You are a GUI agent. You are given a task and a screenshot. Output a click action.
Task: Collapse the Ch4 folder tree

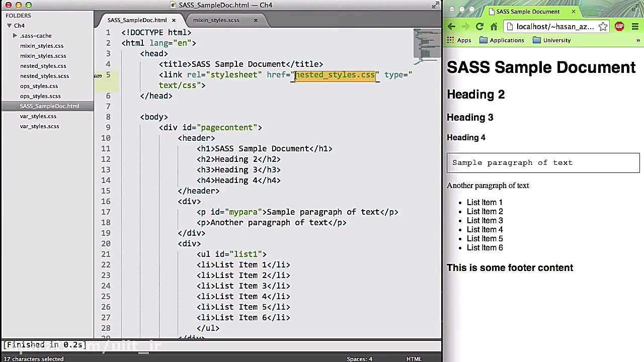click(9, 26)
